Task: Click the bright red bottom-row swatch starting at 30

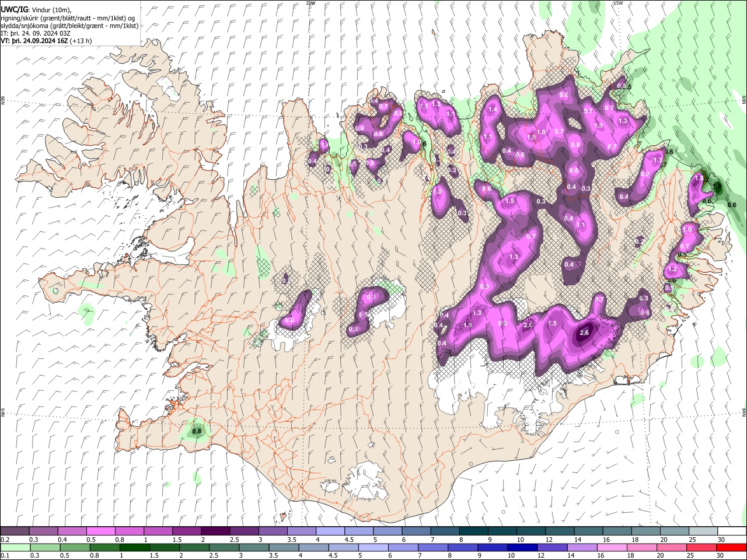Action: [731, 548]
